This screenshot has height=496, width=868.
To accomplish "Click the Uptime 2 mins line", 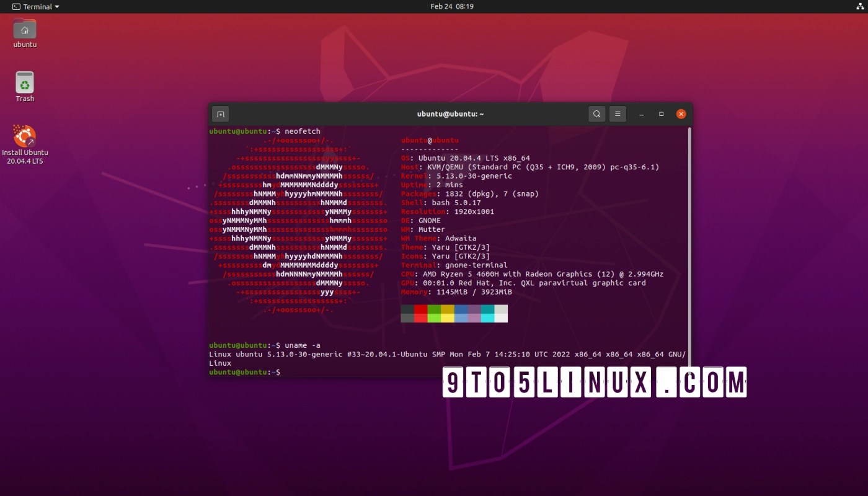I will 432,185.
